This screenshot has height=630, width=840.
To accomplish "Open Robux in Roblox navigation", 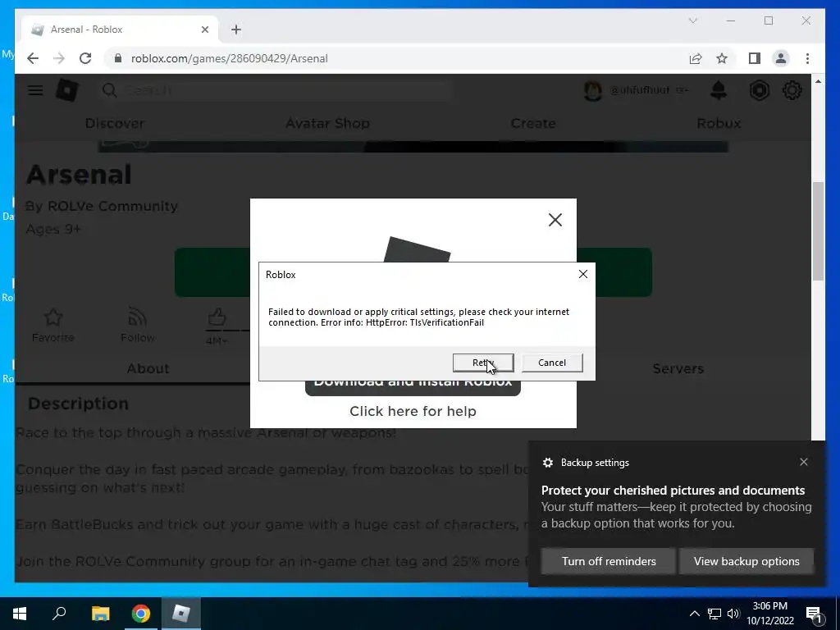I will point(719,123).
